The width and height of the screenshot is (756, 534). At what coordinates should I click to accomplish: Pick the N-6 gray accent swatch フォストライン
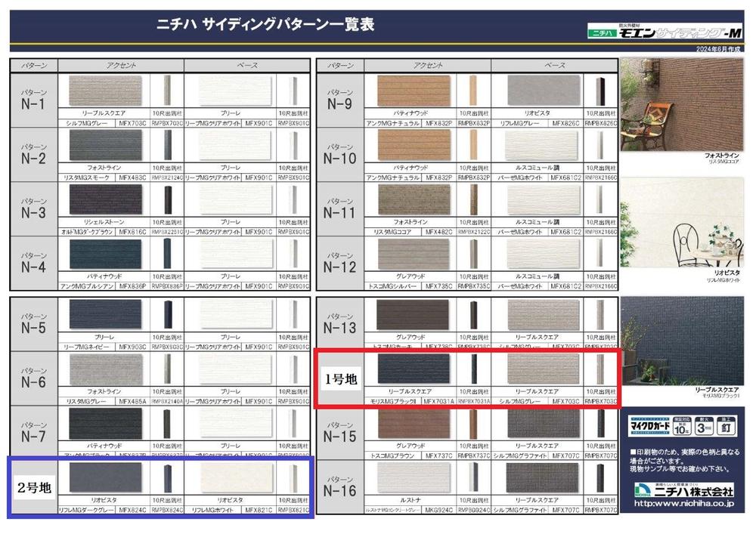(106, 369)
